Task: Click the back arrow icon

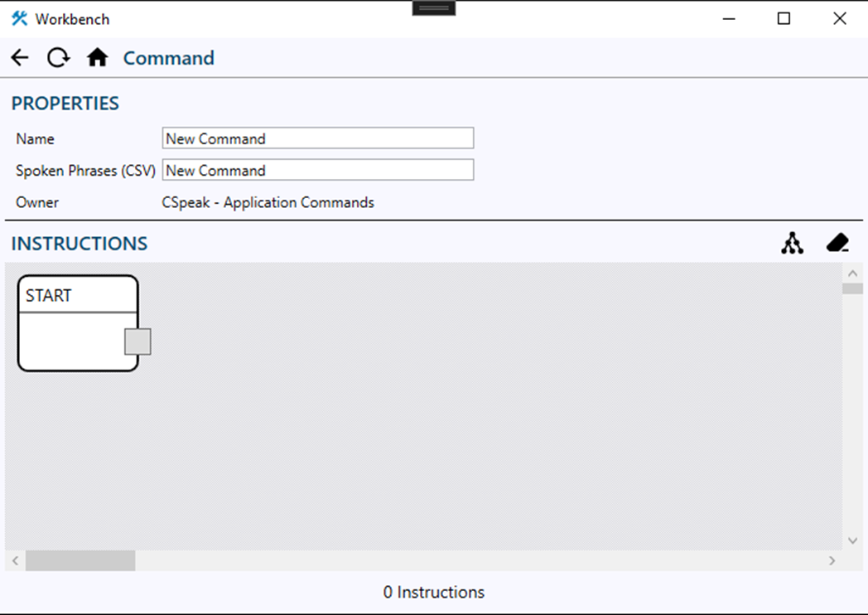Action: point(20,58)
